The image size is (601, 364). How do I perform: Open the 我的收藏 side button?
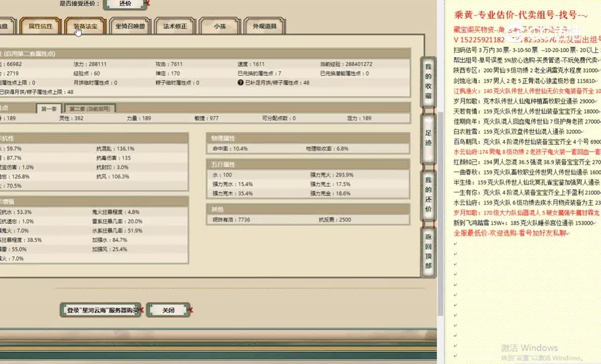click(428, 81)
